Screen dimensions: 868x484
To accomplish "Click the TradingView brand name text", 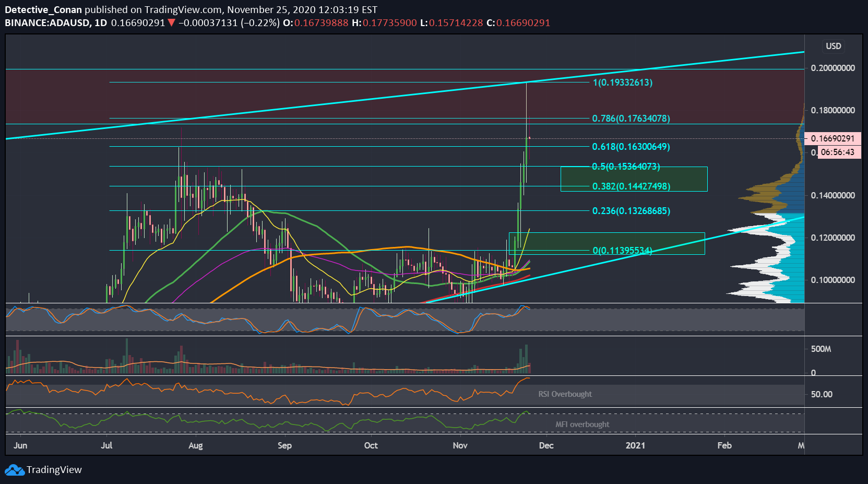I will click(54, 470).
